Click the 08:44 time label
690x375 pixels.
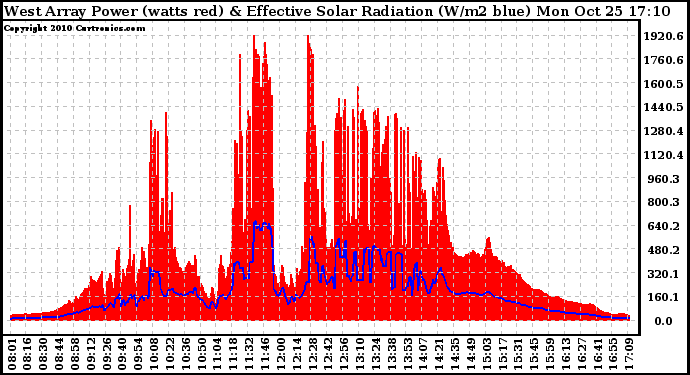click(59, 354)
